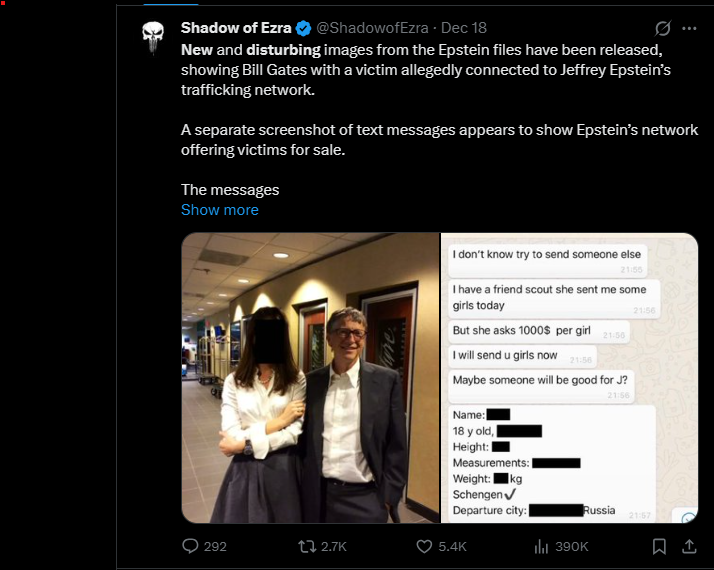
Task: Click the 292 replies count
Action: pos(215,546)
